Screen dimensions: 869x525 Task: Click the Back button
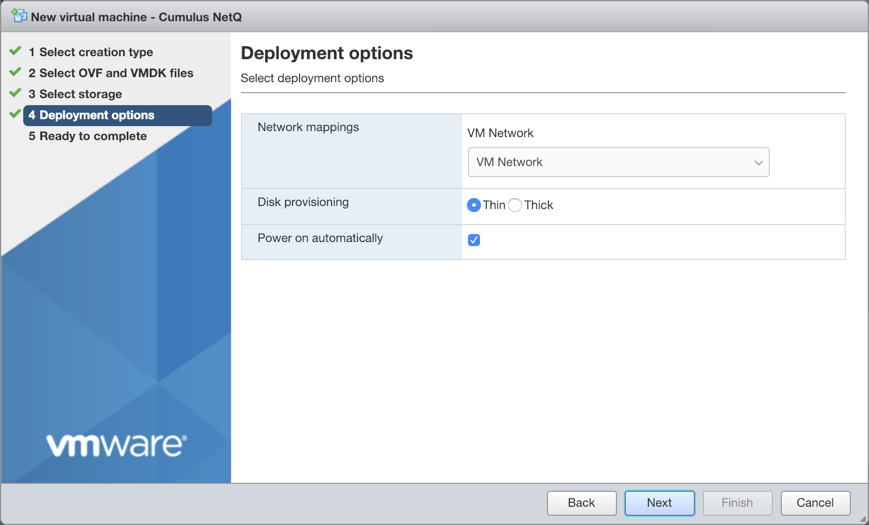581,503
